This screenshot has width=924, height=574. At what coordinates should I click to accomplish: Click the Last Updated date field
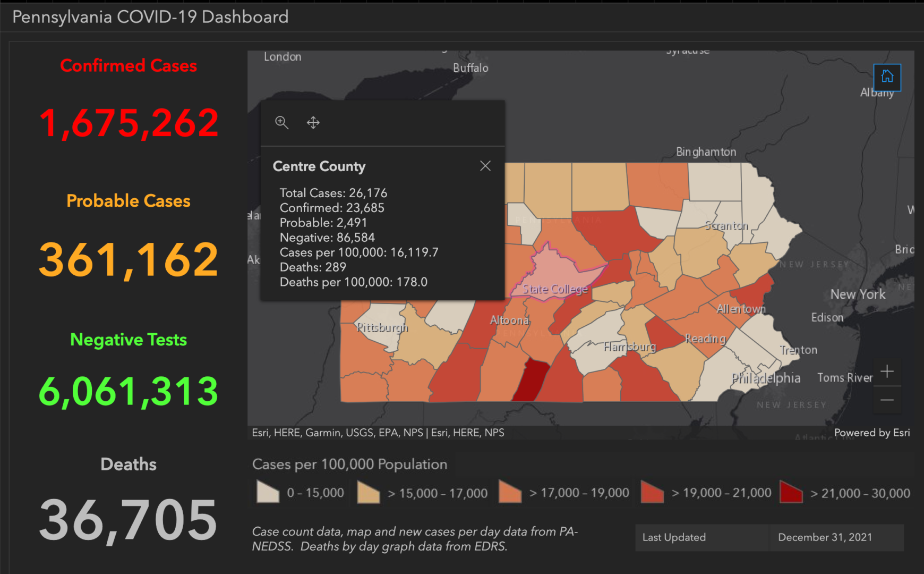click(x=825, y=537)
